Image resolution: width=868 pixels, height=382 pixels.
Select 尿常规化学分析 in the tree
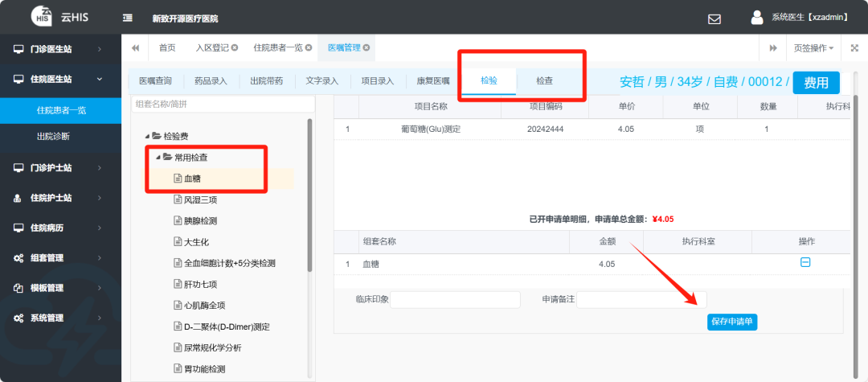(x=212, y=348)
